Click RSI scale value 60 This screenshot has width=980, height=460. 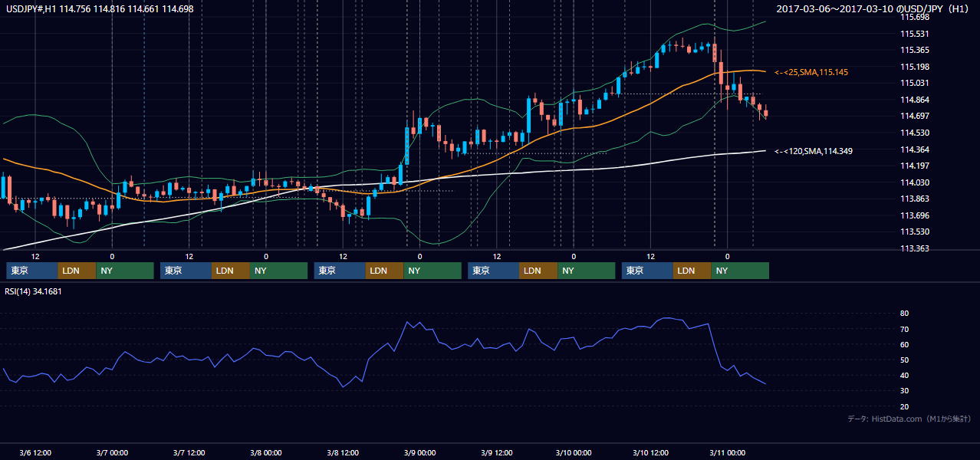(904, 344)
